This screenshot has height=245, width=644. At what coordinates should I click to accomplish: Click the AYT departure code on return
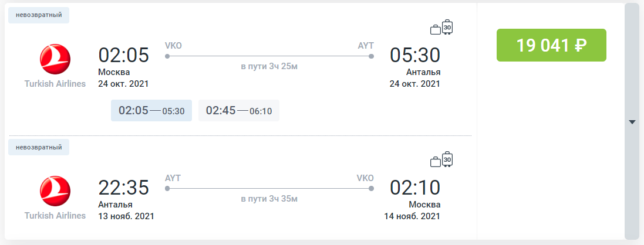coord(173,178)
